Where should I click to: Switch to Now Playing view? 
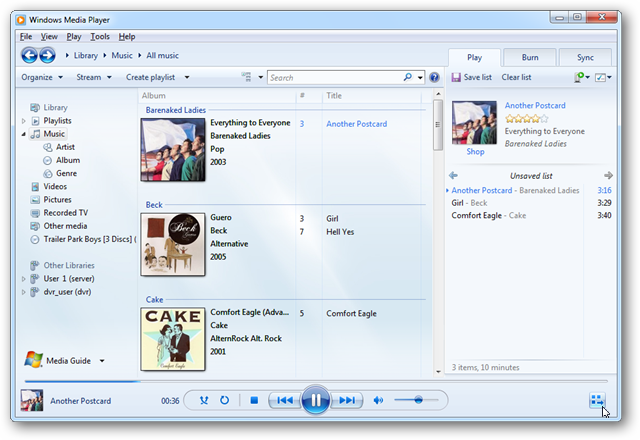(x=597, y=401)
